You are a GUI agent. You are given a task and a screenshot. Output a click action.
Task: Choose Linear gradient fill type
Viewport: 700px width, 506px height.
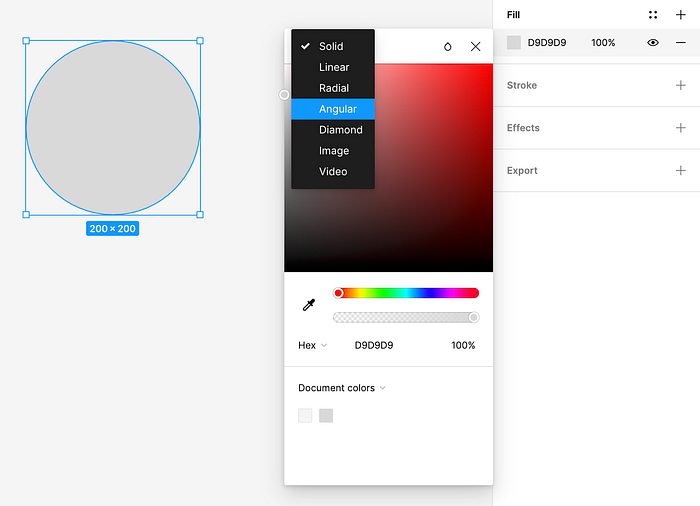(x=333, y=67)
